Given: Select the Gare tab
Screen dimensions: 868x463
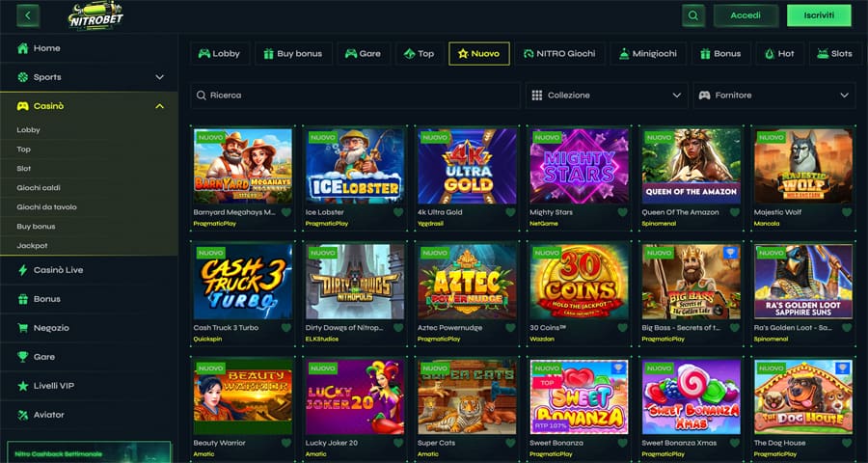Looking at the screenshot, I should [x=364, y=54].
